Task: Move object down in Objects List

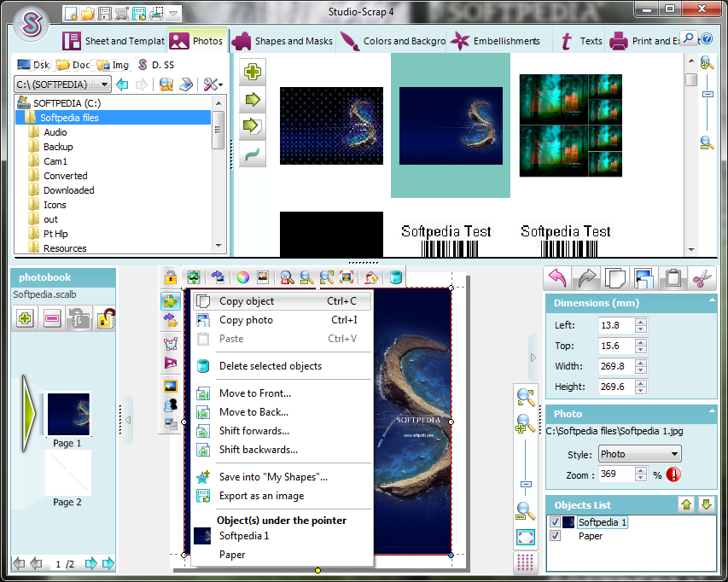Action: coord(707,504)
